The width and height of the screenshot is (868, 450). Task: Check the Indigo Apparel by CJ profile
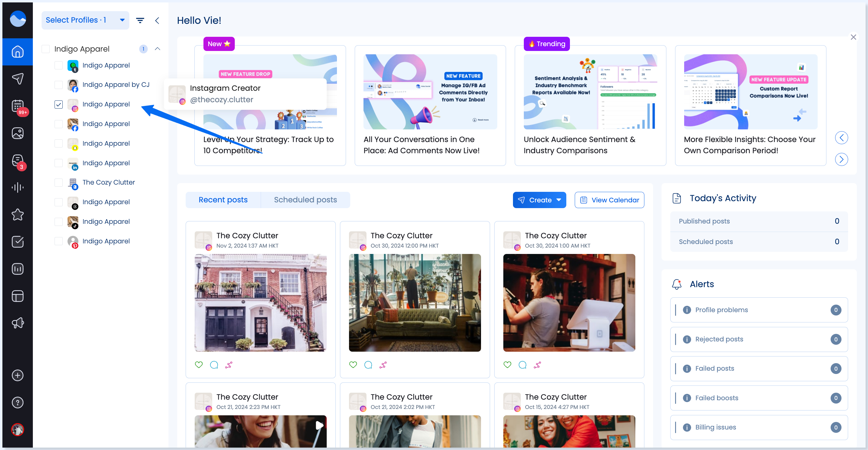tap(59, 85)
